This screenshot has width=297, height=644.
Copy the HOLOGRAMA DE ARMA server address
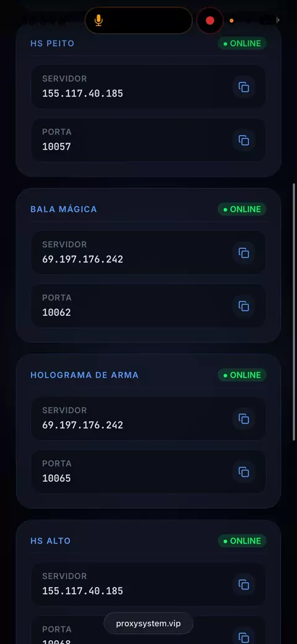click(244, 419)
